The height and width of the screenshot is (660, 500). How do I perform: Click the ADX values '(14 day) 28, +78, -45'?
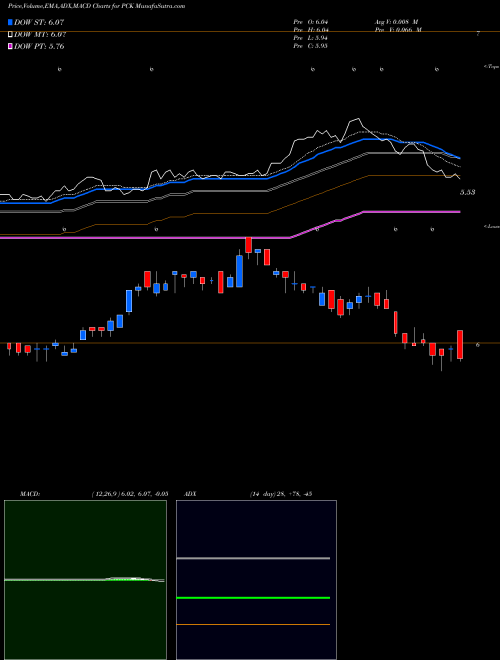[280, 494]
